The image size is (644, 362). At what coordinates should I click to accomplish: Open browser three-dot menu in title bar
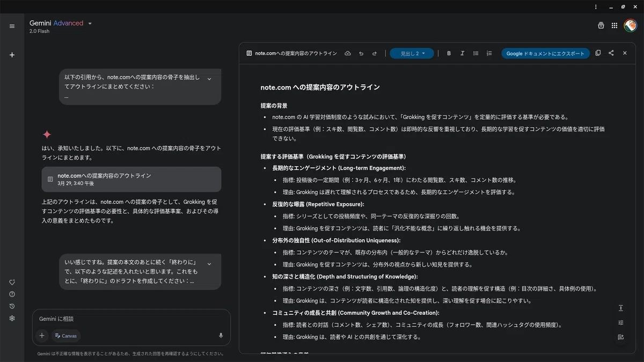[596, 6]
